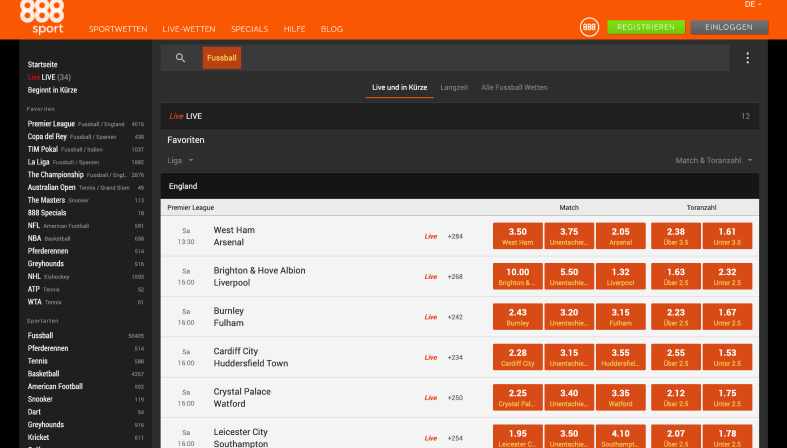Open 888 Specials in sidebar
787x448 pixels.
coord(85,213)
